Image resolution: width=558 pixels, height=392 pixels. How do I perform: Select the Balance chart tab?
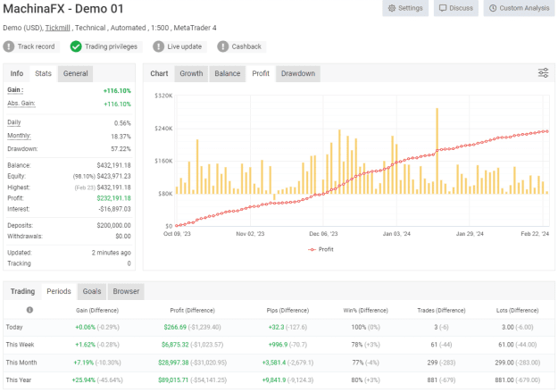228,73
